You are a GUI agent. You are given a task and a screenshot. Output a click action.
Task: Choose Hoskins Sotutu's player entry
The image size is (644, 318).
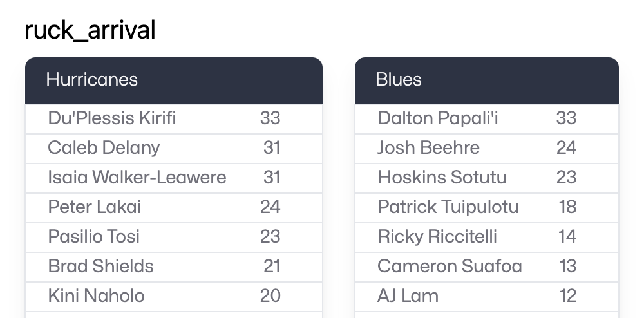[442, 178]
